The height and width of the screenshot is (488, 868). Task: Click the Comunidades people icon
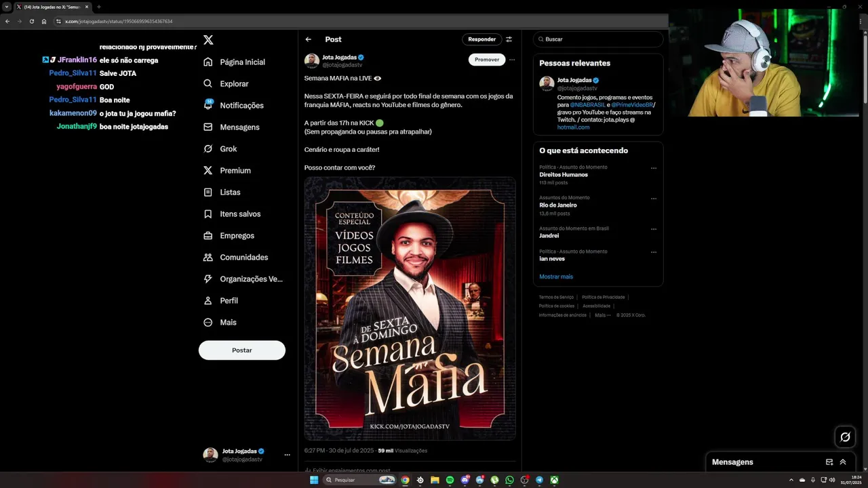[208, 257]
